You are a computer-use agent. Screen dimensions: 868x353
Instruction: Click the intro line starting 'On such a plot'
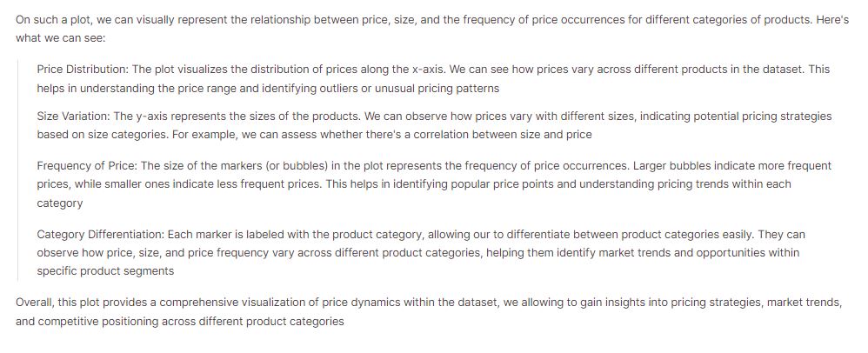[431, 20]
